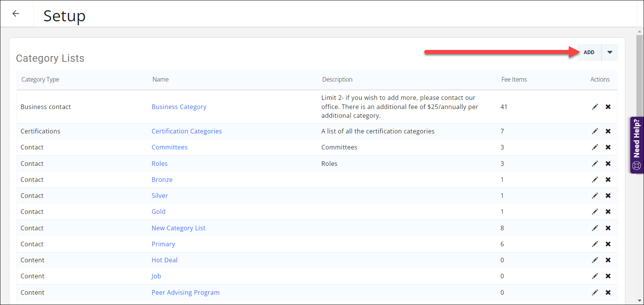Edit the Hot Deal category list
The width and height of the screenshot is (644, 305).
[x=595, y=260]
